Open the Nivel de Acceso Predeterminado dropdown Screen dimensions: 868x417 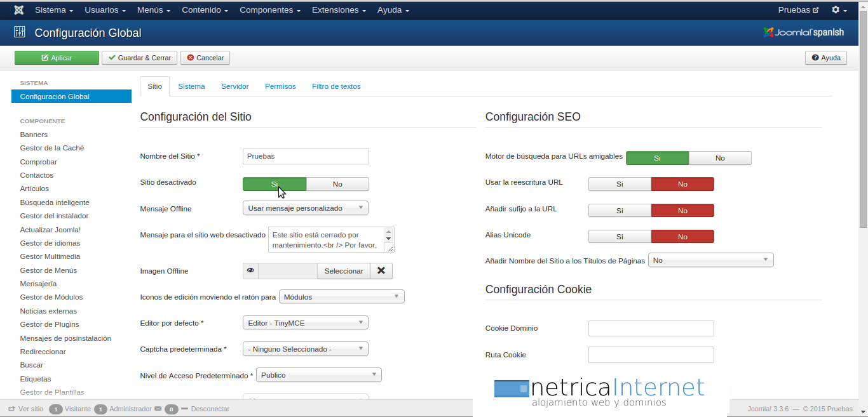[x=318, y=375]
